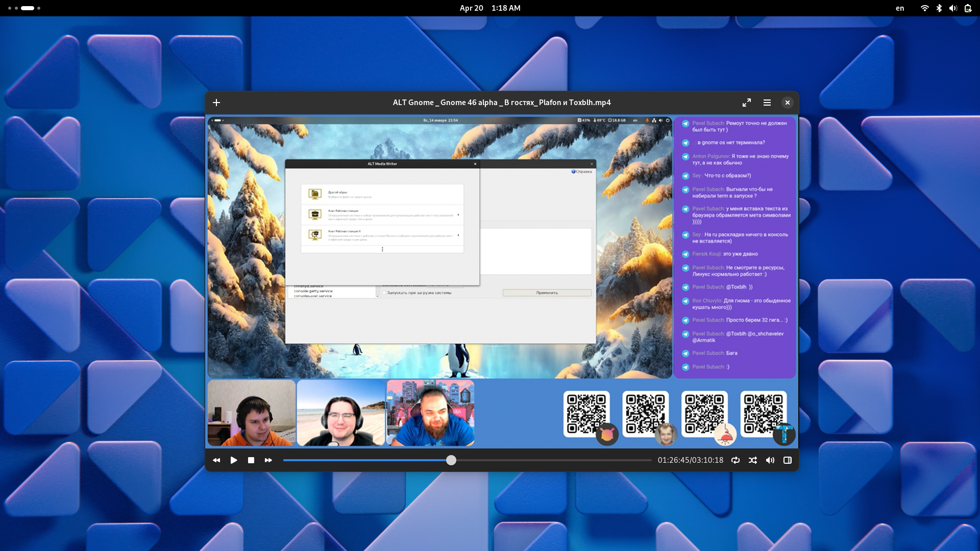Open the hamburger main menu
The height and width of the screenshot is (551, 980).
pos(767,103)
